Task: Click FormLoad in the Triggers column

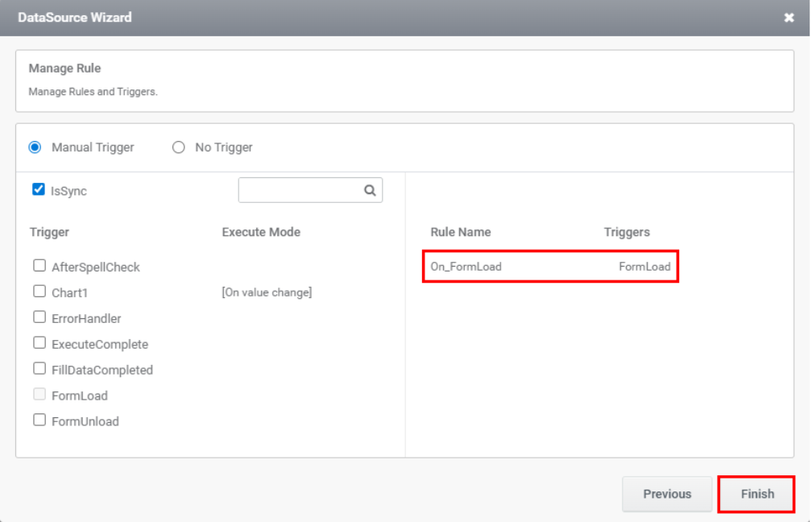Action: click(644, 267)
